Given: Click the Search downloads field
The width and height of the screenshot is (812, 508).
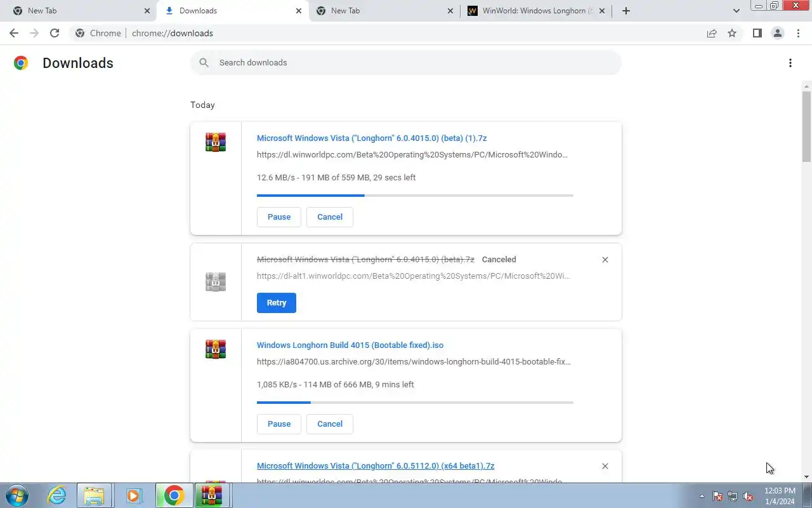Looking at the screenshot, I should [x=406, y=62].
